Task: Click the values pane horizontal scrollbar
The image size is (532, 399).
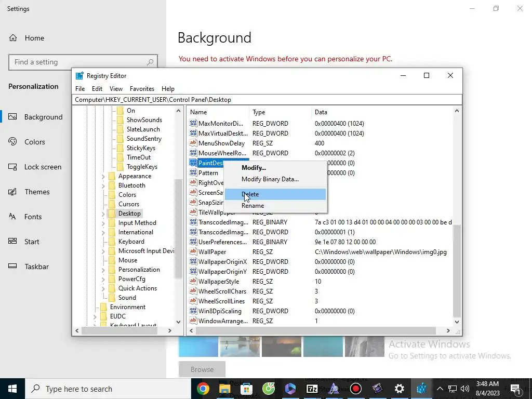Action: [x=315, y=330]
